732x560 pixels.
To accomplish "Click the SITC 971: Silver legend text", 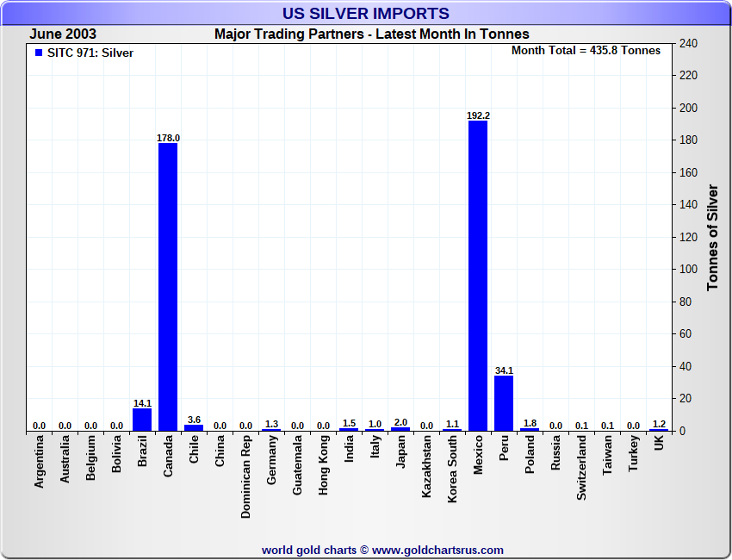I will tap(90, 53).
